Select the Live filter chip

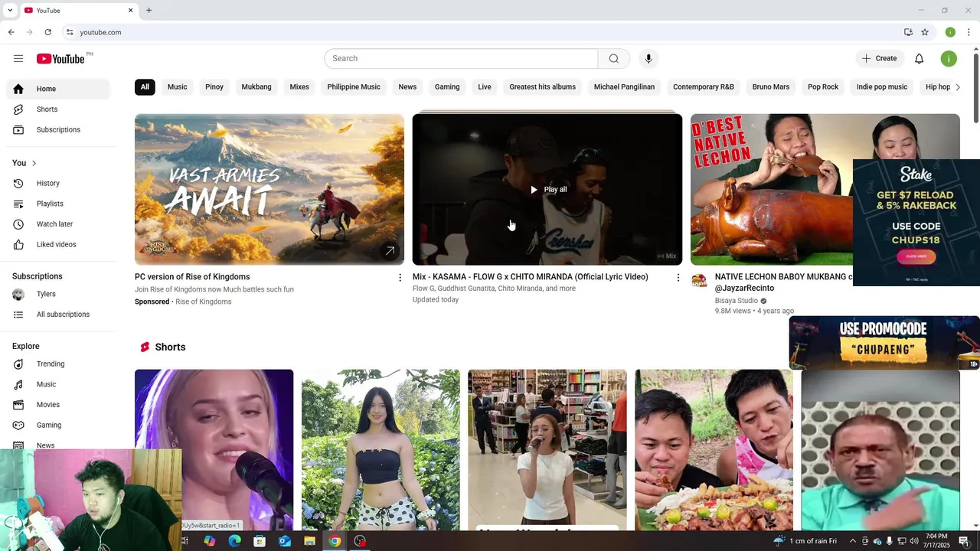click(485, 87)
